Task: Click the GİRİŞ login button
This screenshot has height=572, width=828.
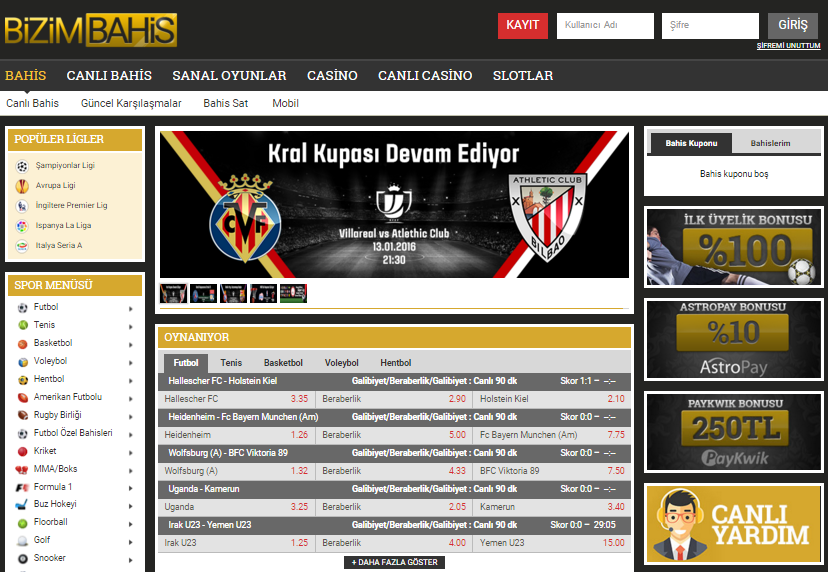Action: pos(793,25)
